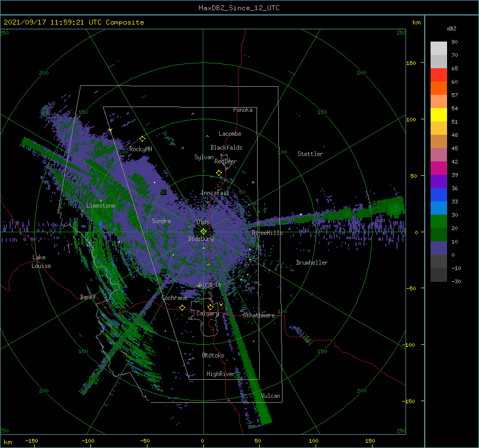
Task: Click the Sylvan label
Action: tap(204, 157)
